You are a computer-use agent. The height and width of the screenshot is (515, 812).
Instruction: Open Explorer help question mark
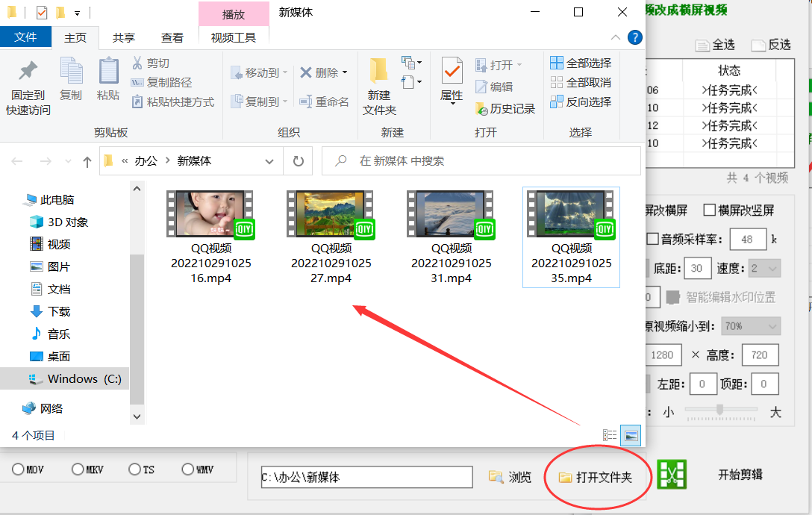click(635, 37)
